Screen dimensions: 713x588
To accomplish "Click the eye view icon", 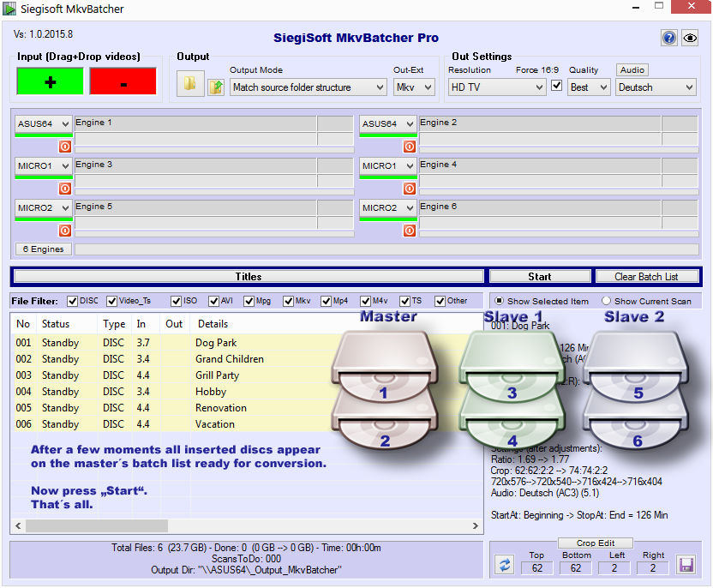I will pos(690,38).
